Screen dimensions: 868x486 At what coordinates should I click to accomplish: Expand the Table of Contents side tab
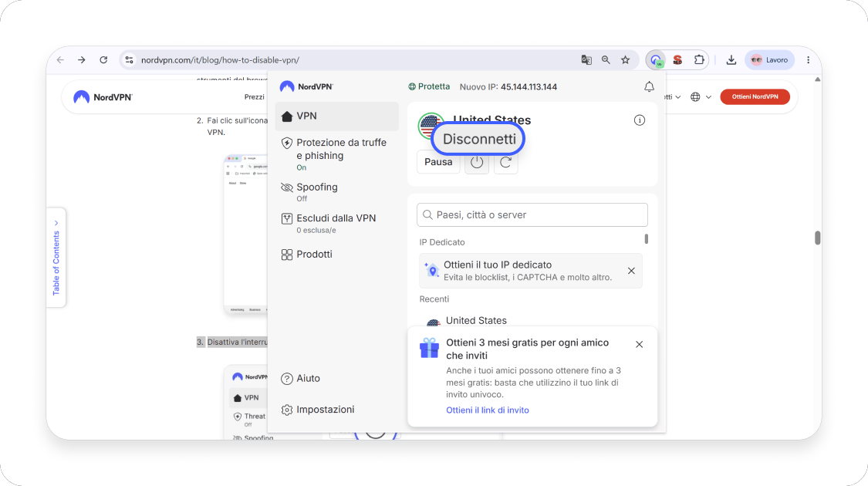pyautogui.click(x=56, y=258)
